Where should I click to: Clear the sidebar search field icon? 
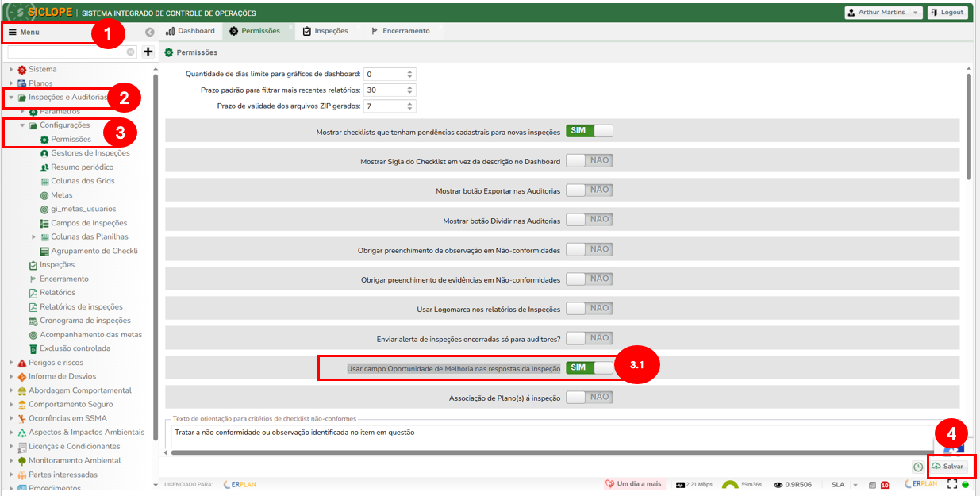(x=131, y=52)
